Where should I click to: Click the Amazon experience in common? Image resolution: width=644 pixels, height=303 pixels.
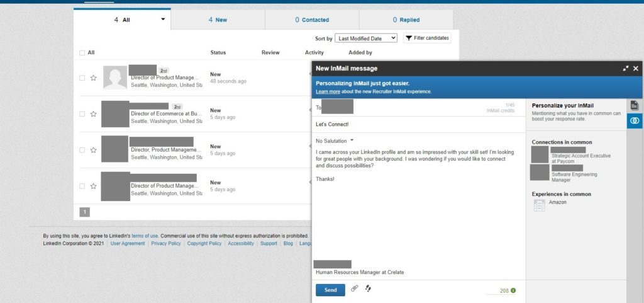pos(558,202)
